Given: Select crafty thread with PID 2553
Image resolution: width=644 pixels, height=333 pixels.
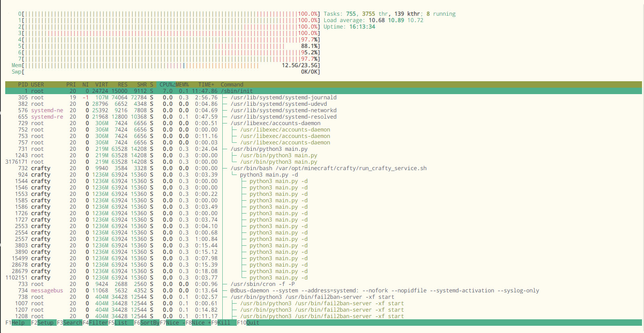Looking at the screenshot, I should (323, 226).
